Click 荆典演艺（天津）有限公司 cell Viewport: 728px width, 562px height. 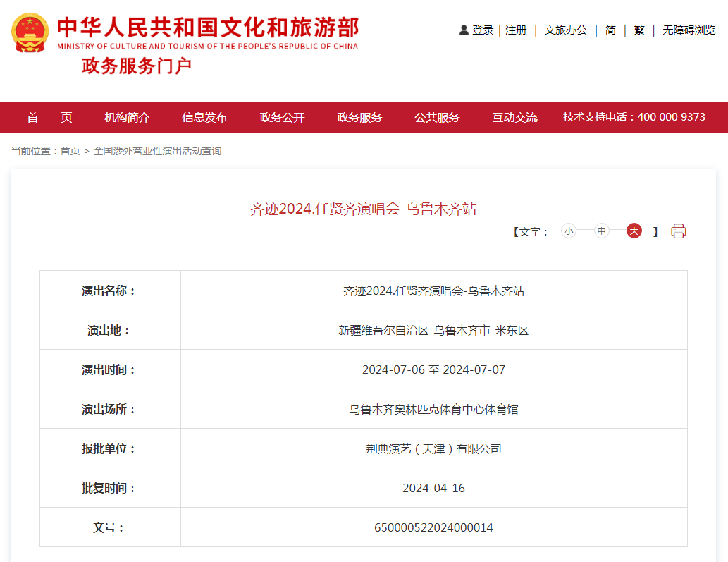point(433,448)
